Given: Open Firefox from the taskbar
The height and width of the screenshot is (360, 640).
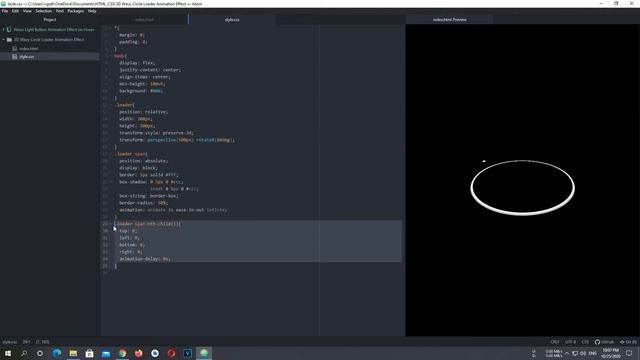Looking at the screenshot, I should [x=138, y=353].
